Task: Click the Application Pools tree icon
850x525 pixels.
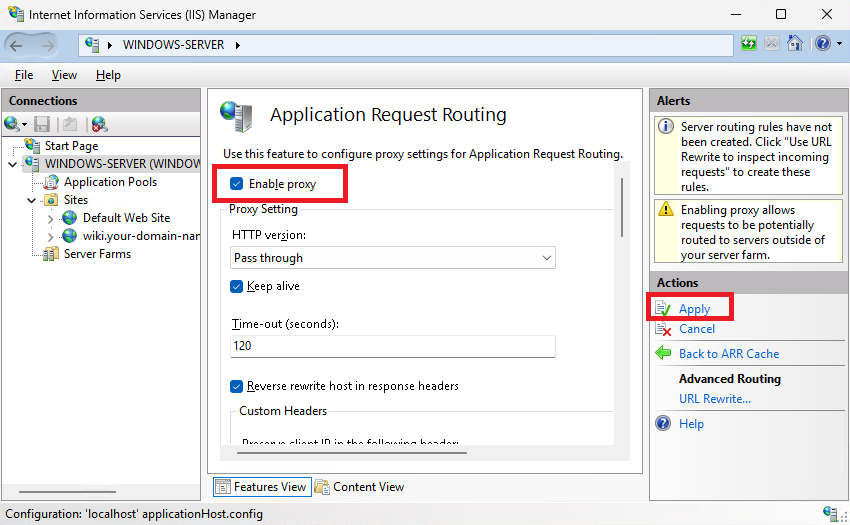Action: click(x=51, y=182)
